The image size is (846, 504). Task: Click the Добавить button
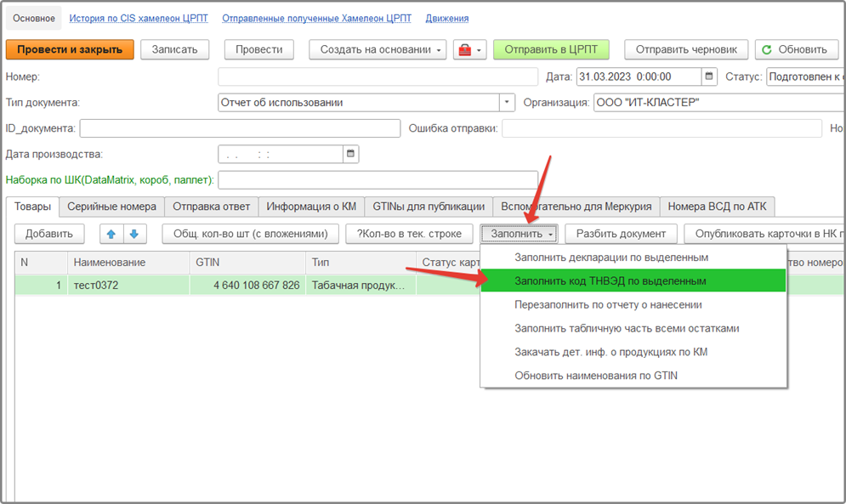[x=49, y=234]
